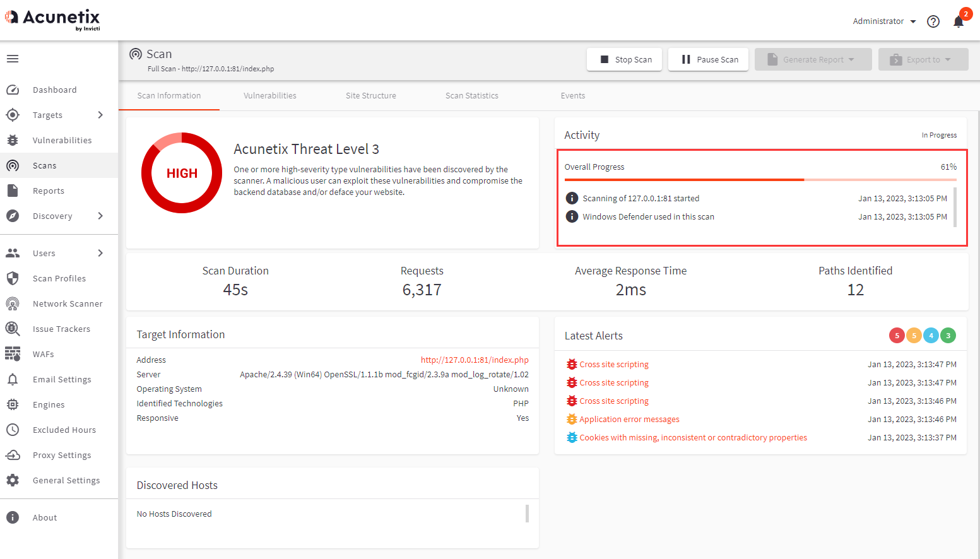Expand the Targets submenu chevron
This screenshot has width=980, height=559.
coord(100,115)
